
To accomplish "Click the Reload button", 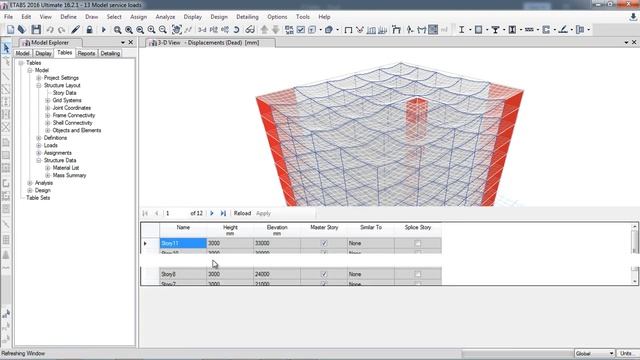I will click(242, 213).
